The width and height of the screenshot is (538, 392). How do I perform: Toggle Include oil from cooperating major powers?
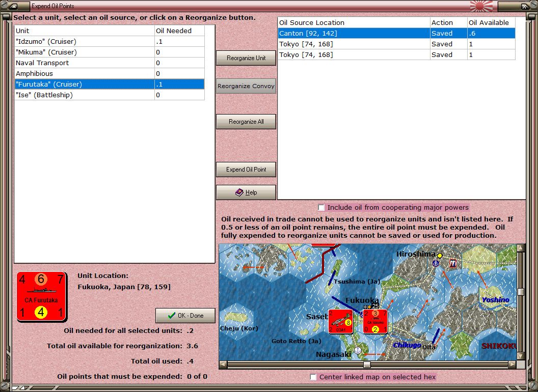[x=321, y=208]
